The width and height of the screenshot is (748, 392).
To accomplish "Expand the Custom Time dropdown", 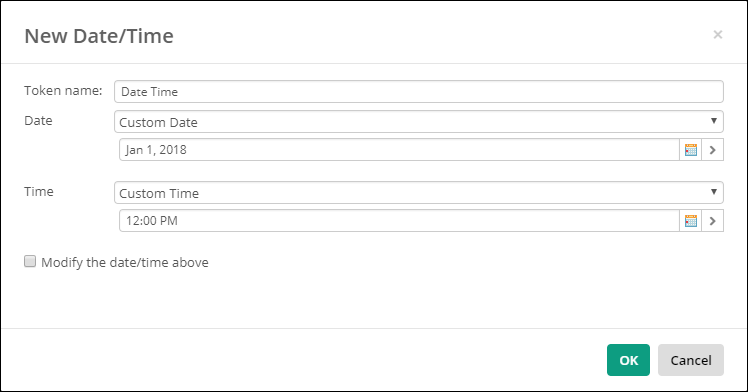I will (419, 193).
